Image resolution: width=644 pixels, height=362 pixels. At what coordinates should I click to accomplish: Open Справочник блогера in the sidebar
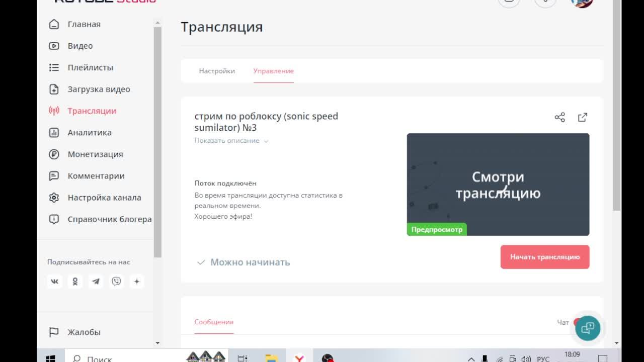[x=110, y=219]
